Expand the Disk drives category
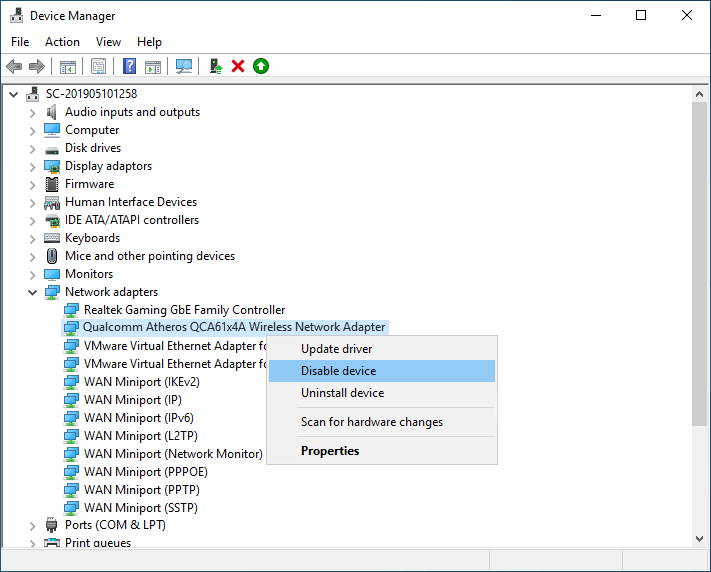This screenshot has width=711, height=572. pyautogui.click(x=33, y=149)
